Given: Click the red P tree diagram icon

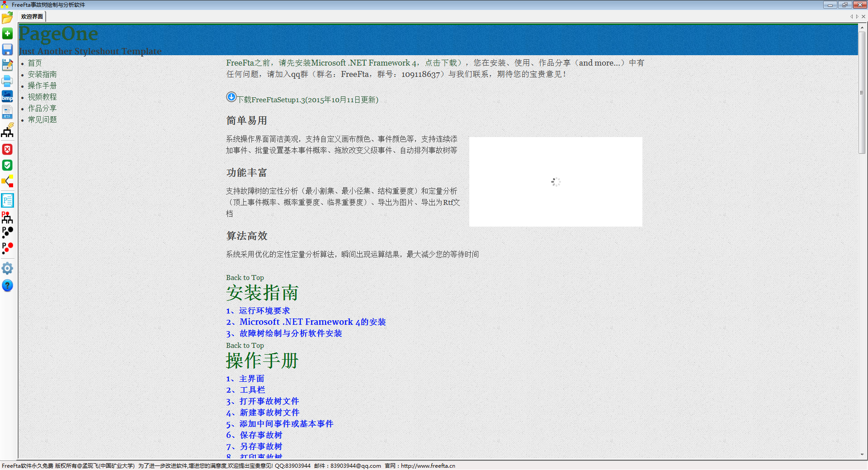Looking at the screenshot, I should pyautogui.click(x=7, y=217).
